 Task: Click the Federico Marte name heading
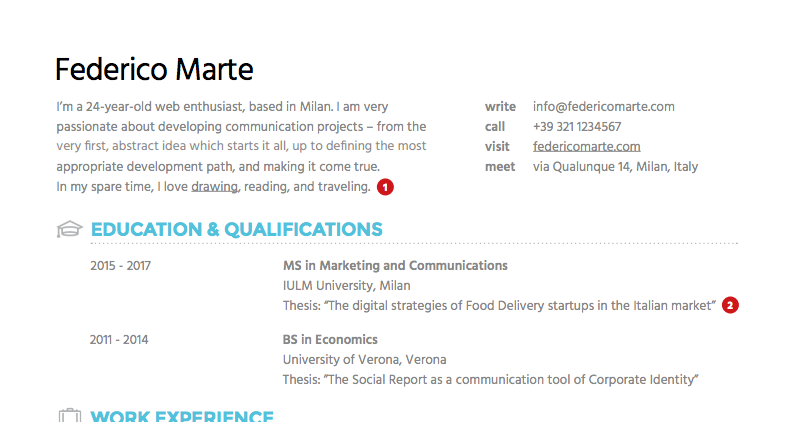coord(154,70)
